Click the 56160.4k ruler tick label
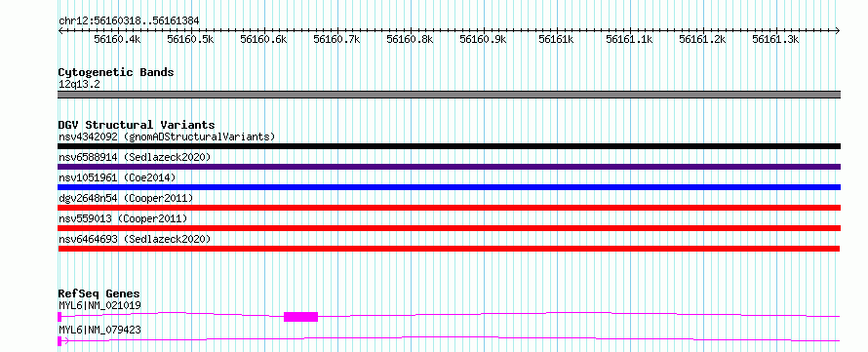The height and width of the screenshot is (352, 868). 117,39
